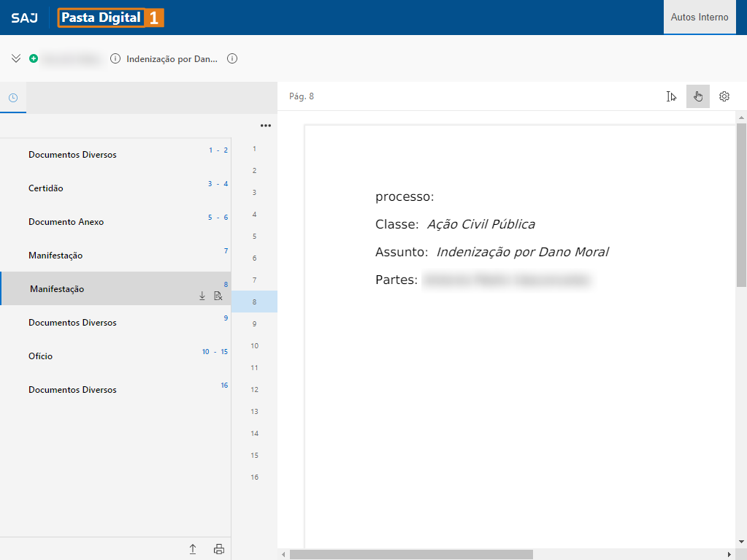Click the horizontal scrollbar thumb of viewer
Viewport: 747px width, 560px height.
pyautogui.click(x=411, y=554)
